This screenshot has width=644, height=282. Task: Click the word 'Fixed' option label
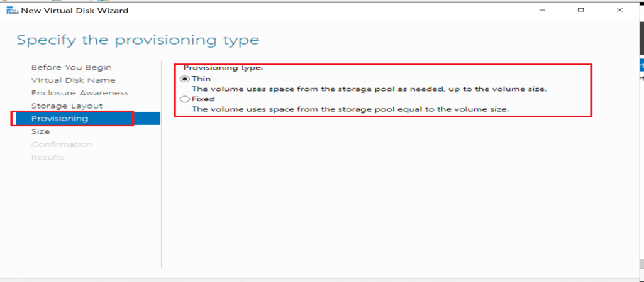pos(203,99)
